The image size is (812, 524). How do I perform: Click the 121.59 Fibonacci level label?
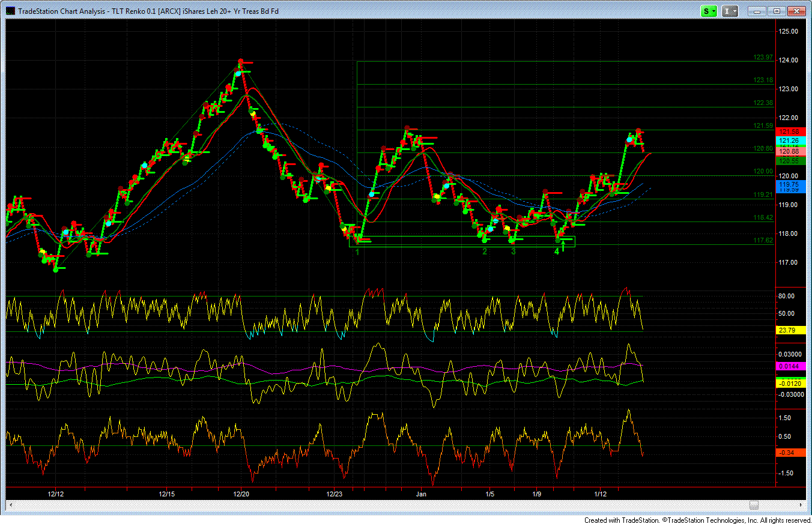point(763,126)
